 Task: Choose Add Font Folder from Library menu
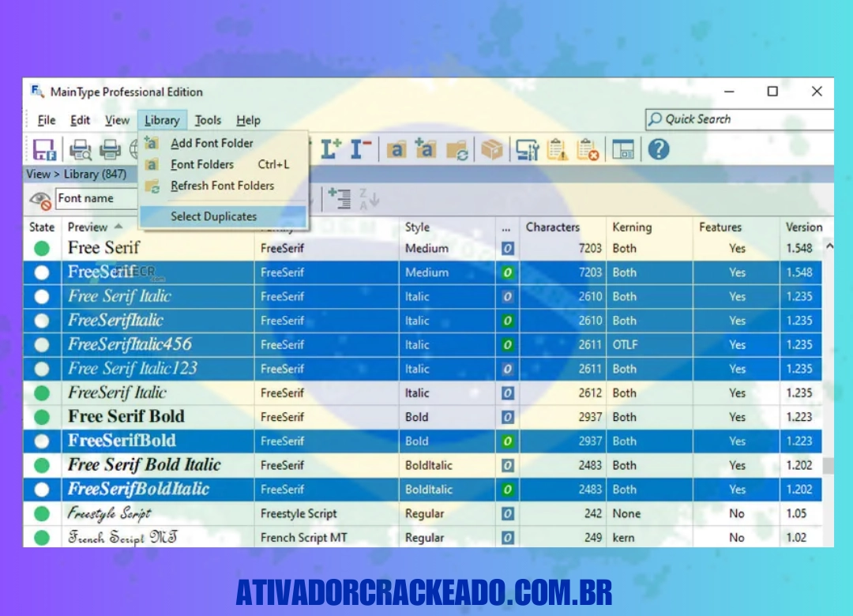224,143
